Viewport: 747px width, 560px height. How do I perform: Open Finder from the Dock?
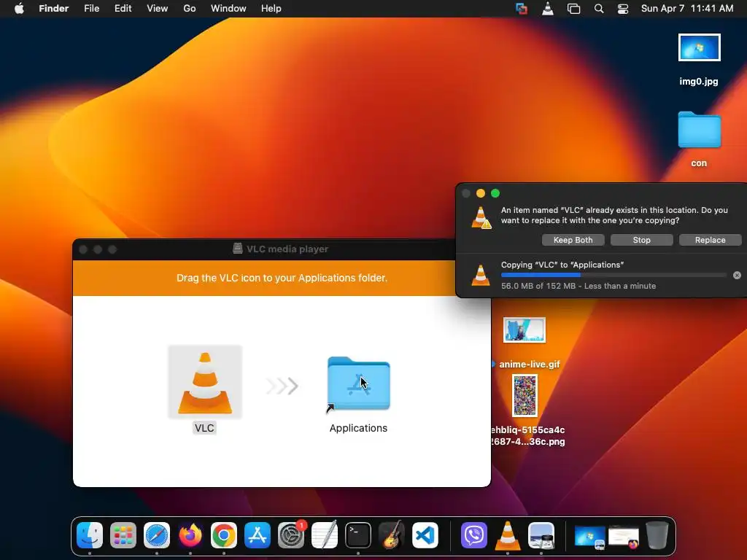(x=90, y=535)
